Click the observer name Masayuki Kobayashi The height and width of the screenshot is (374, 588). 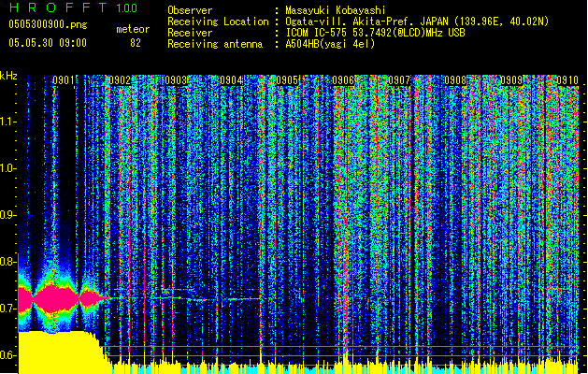click(x=336, y=10)
